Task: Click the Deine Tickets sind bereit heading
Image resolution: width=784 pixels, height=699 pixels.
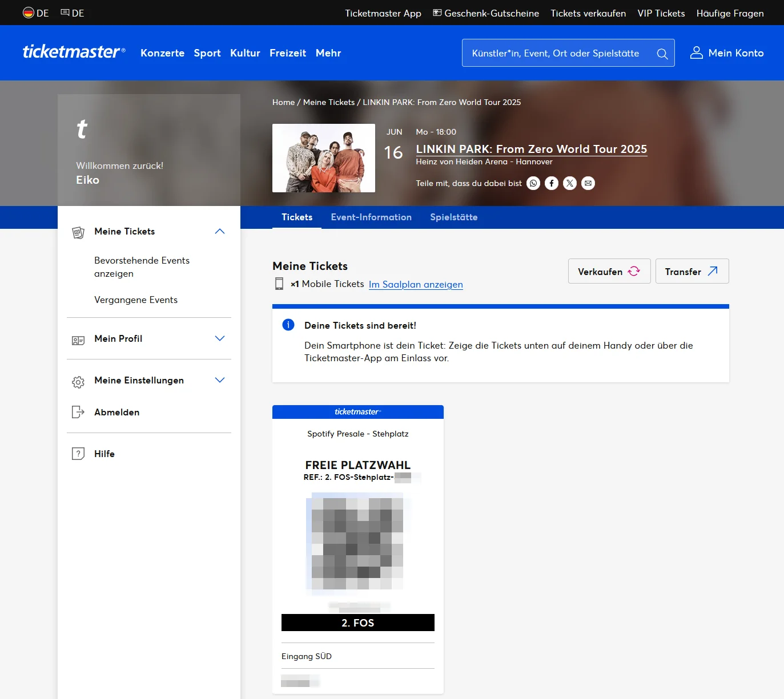Action: pos(360,325)
